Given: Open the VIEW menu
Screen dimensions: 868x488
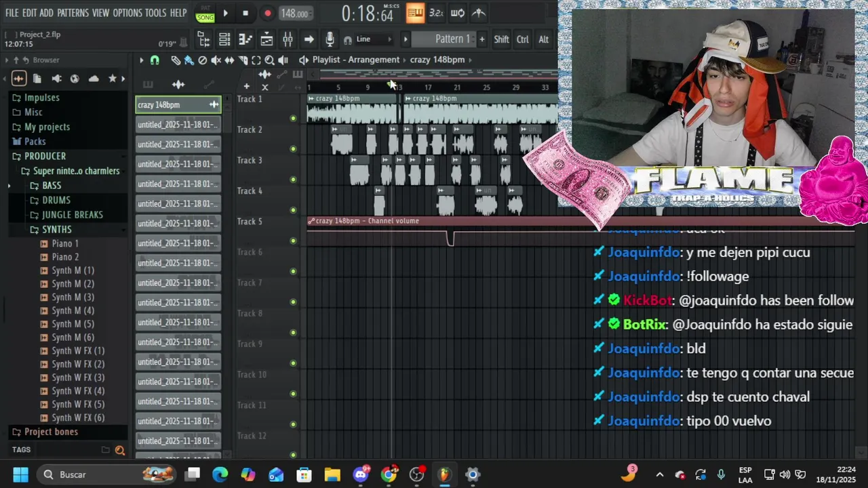Looking at the screenshot, I should click(100, 13).
